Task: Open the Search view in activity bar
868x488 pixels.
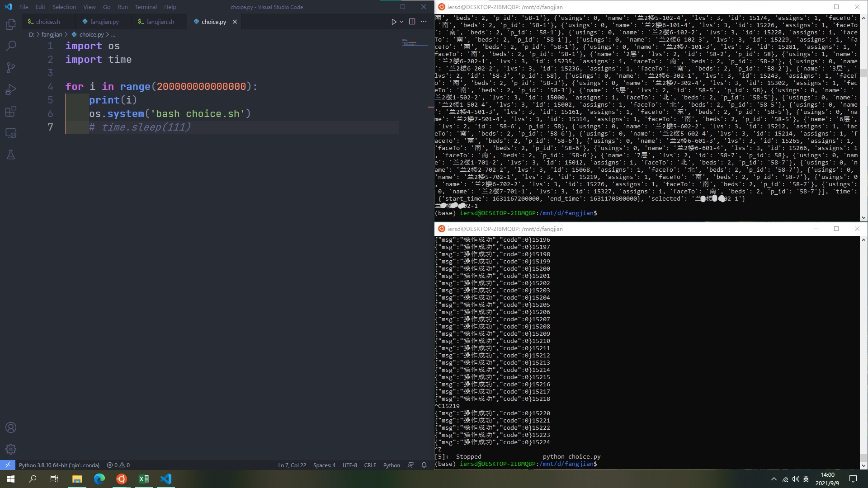Action: 11,46
